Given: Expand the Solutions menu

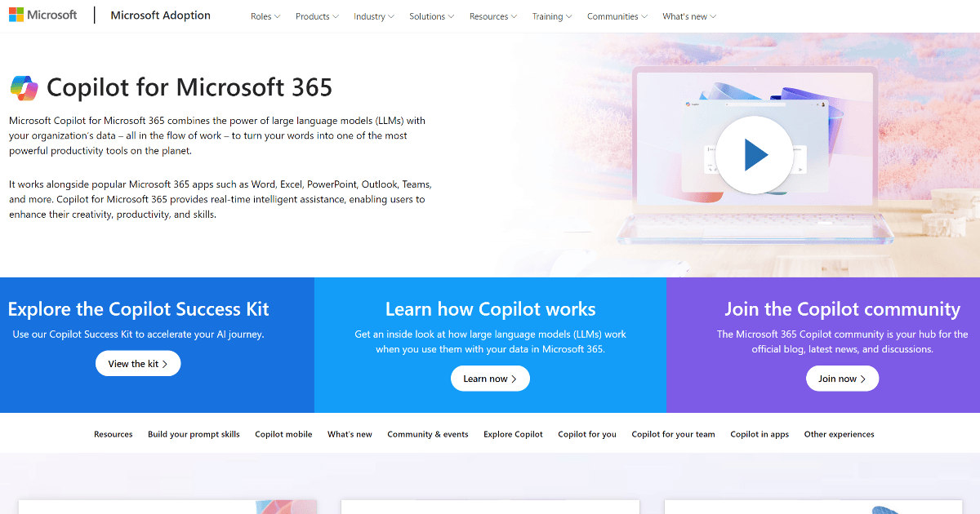Looking at the screenshot, I should (x=430, y=16).
